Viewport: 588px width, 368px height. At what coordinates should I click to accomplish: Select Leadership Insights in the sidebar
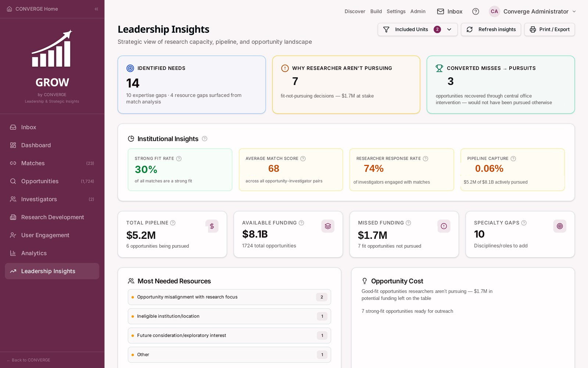[52, 271]
